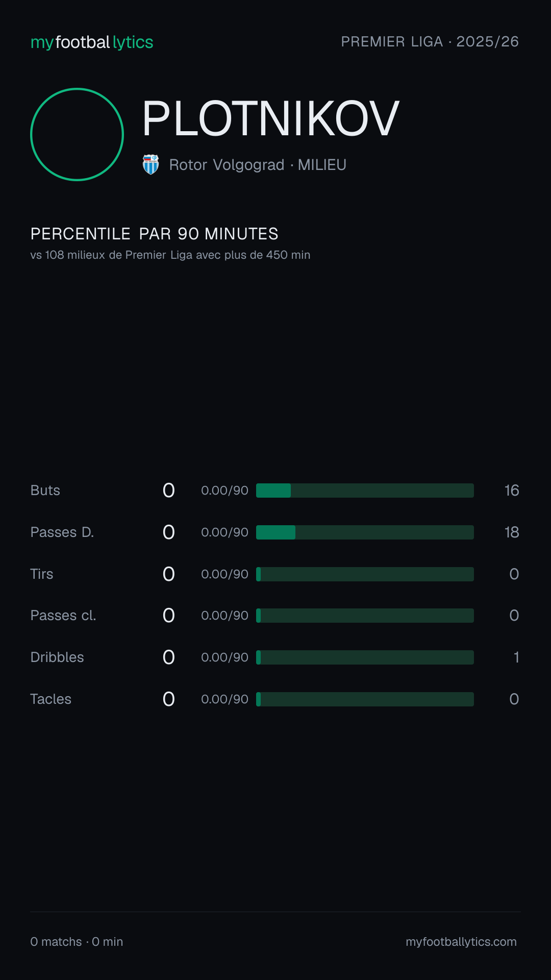The width and height of the screenshot is (551, 980).
Task: Click the Dribbles stat label
Action: pos(57,657)
